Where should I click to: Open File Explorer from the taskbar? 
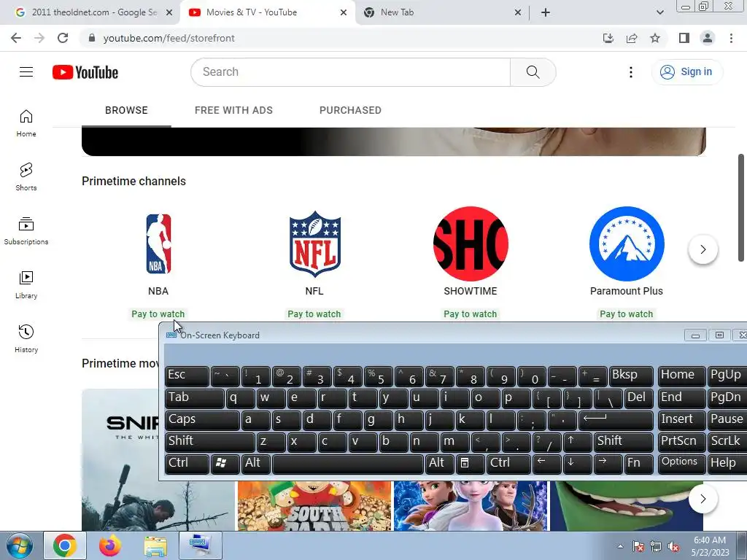[155, 545]
